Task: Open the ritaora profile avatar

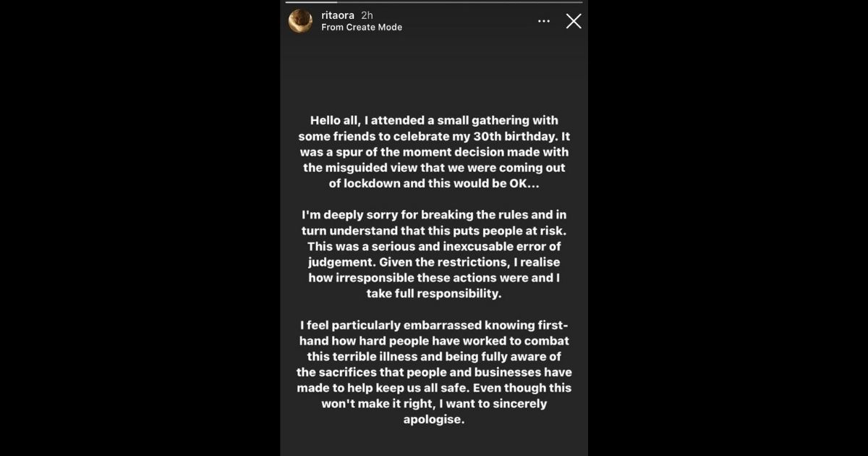Action: click(x=300, y=21)
